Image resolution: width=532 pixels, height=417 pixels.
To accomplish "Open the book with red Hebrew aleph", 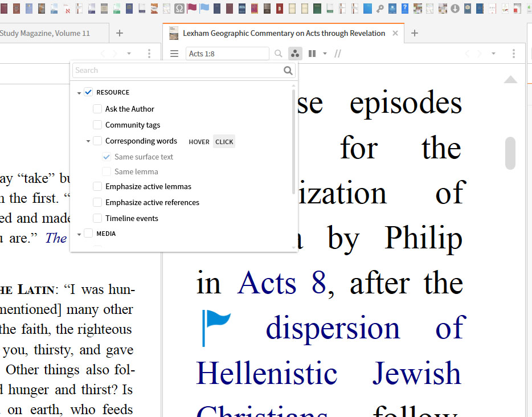I will pos(67,9).
